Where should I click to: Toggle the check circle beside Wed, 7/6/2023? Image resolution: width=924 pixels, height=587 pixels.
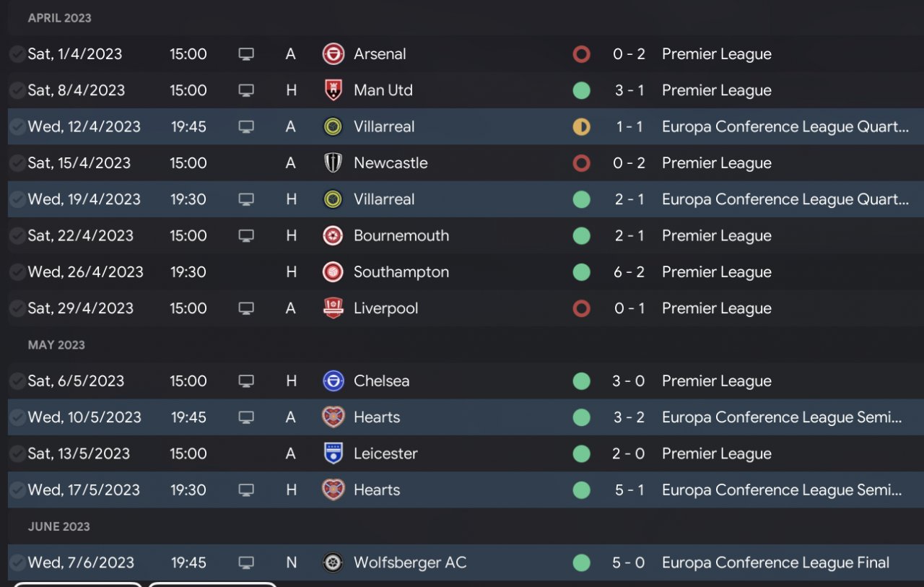pyautogui.click(x=17, y=562)
